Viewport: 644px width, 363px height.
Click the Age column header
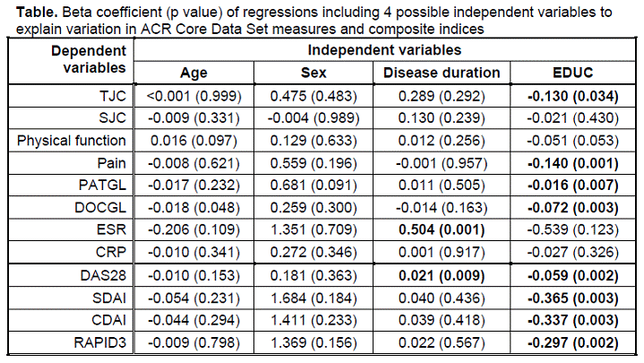coord(193,74)
